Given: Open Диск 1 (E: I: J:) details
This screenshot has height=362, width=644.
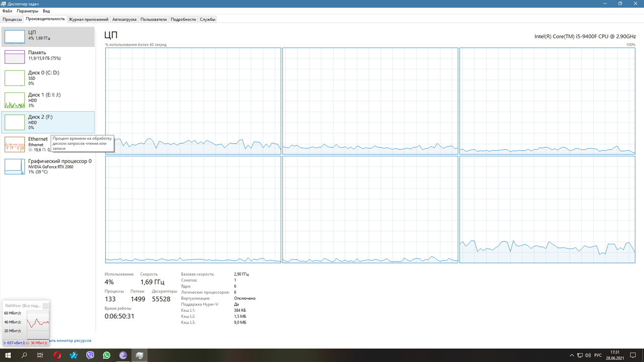Looking at the screenshot, I should click(x=48, y=100).
